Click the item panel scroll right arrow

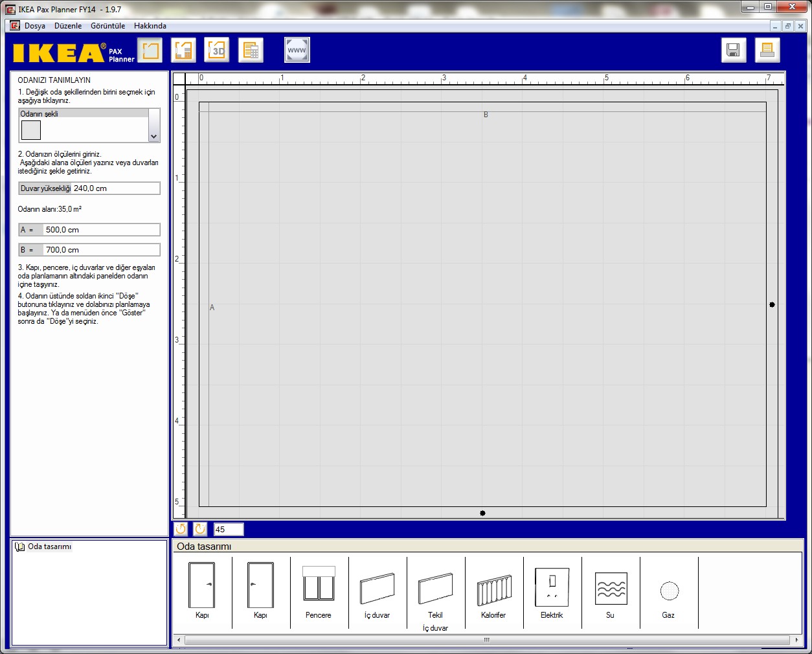coord(796,640)
